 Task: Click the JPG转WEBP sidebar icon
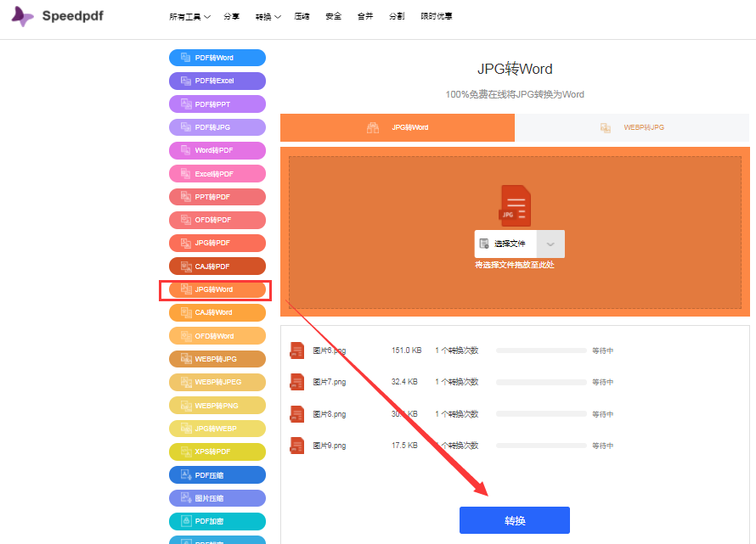coord(186,429)
